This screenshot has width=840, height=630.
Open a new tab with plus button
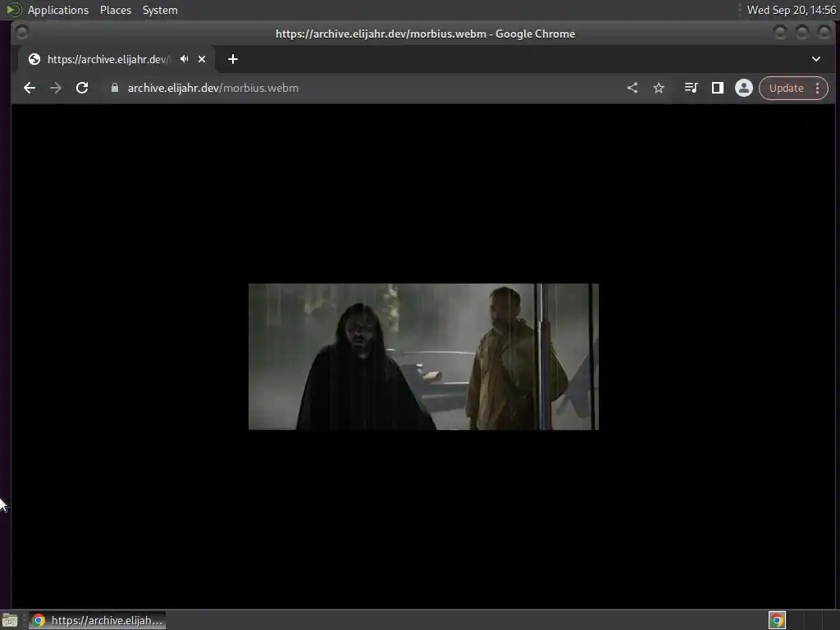232,59
